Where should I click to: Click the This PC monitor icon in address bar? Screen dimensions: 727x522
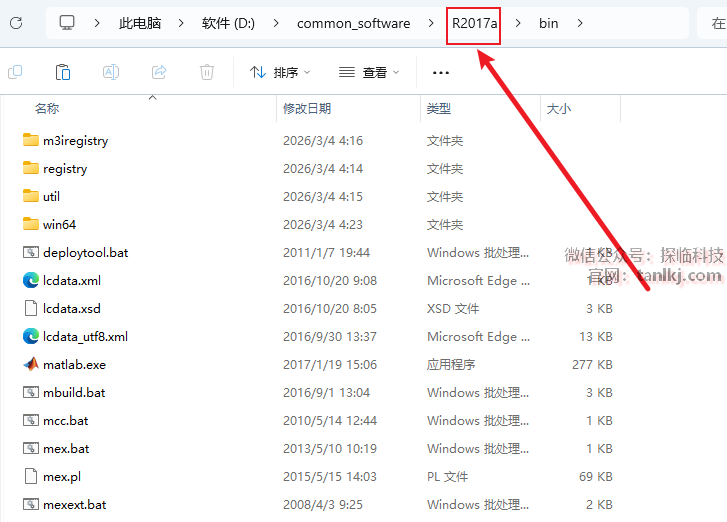67,23
